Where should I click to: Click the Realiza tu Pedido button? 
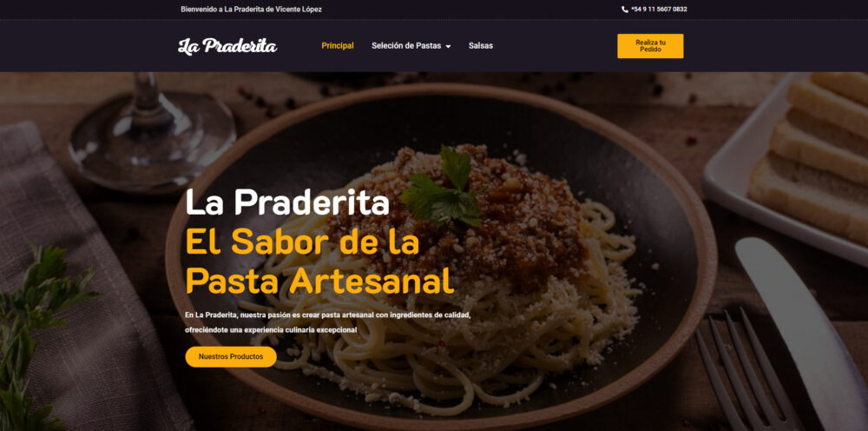tap(650, 46)
